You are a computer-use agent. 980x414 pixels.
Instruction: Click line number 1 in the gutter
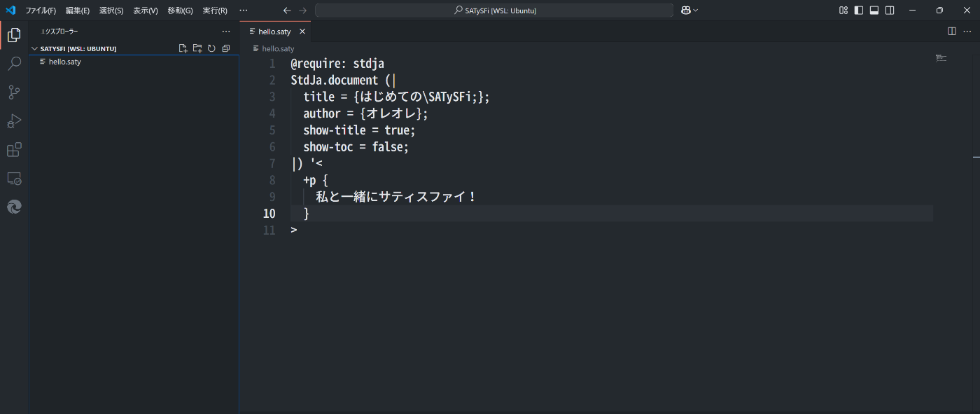pyautogui.click(x=272, y=64)
